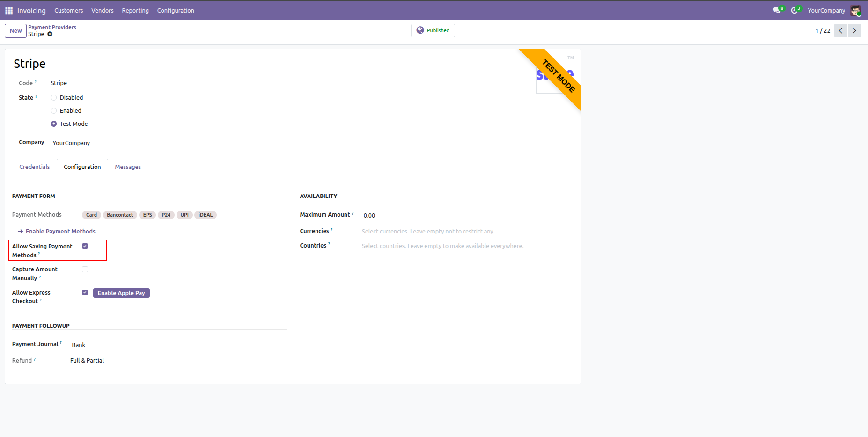This screenshot has width=868, height=437.
Task: Click the Published status button
Action: pos(433,30)
